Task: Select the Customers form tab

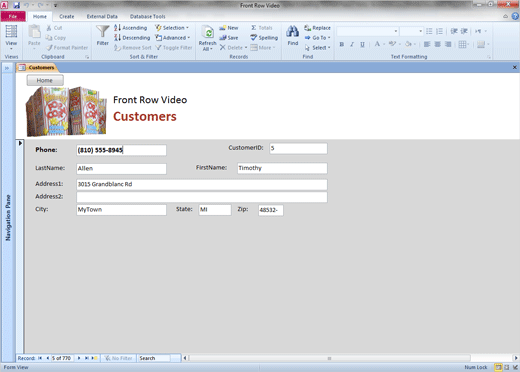Action: point(38,68)
